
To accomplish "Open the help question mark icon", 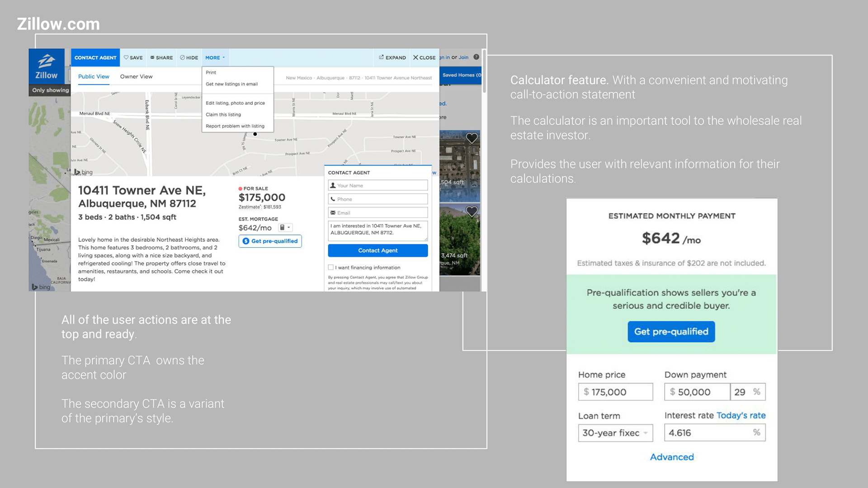I will point(476,57).
